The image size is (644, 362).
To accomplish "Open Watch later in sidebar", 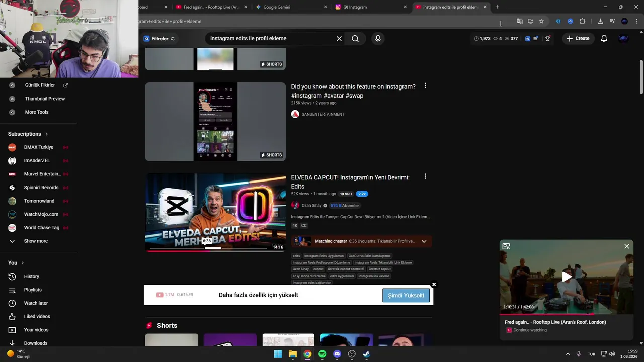I will (x=36, y=303).
